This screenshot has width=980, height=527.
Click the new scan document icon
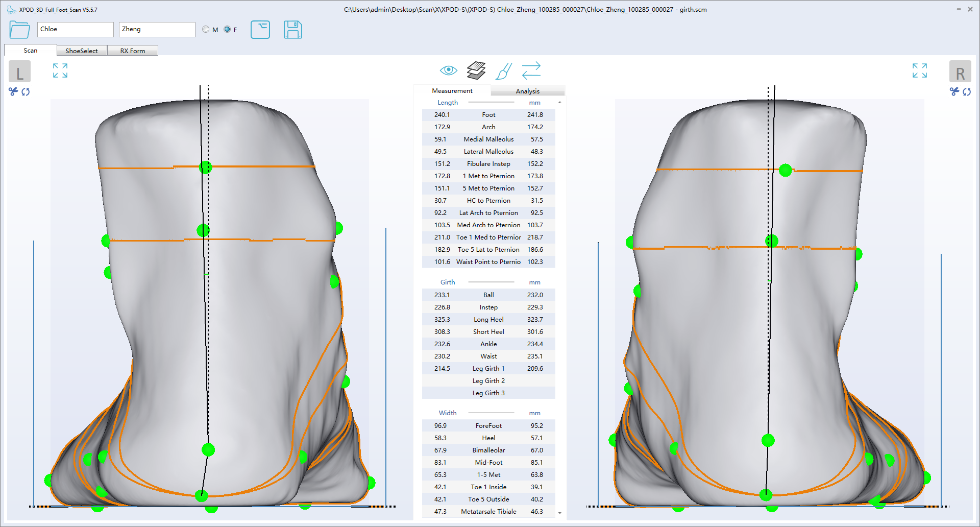pos(260,30)
